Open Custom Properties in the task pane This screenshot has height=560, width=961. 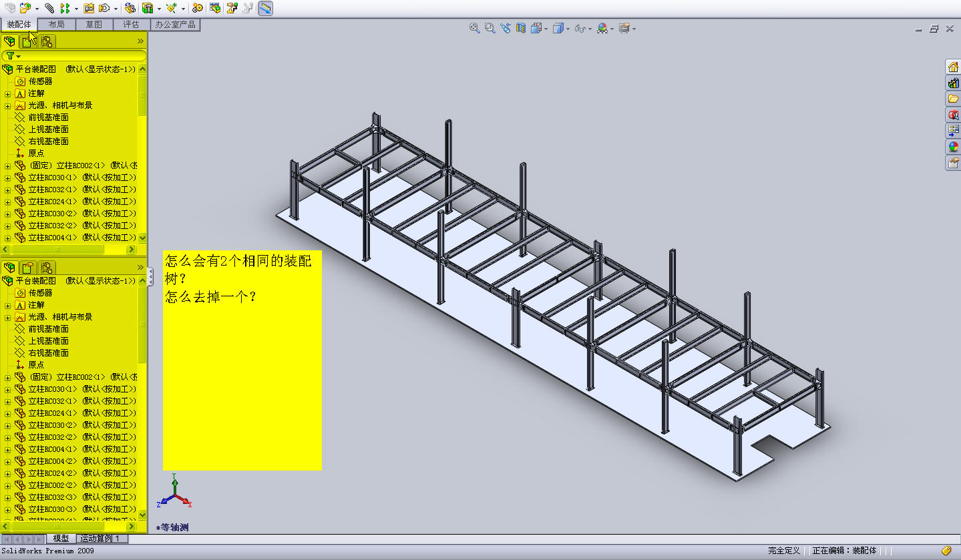click(953, 163)
